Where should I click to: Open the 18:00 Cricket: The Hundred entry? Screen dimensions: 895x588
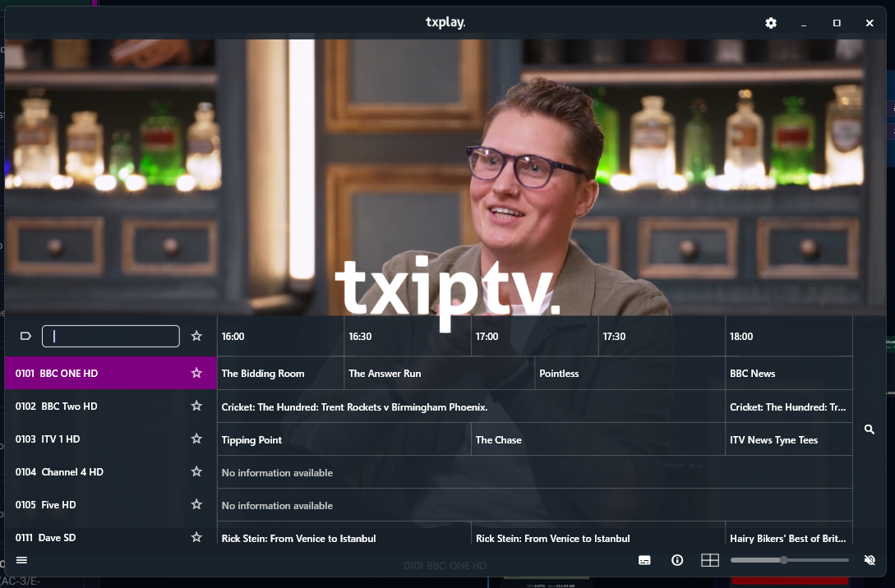click(789, 407)
